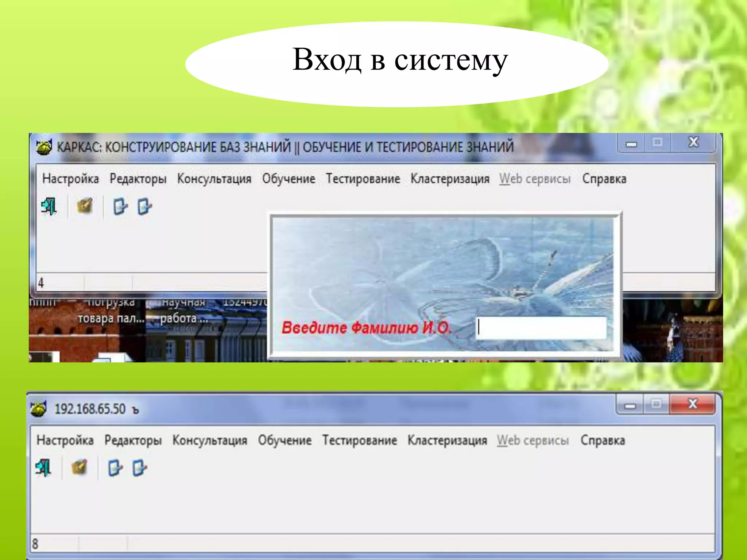Click first blue document-arrow icon in КАРКАС toolbar
Image resolution: width=747 pixels, height=560 pixels.
(120, 207)
